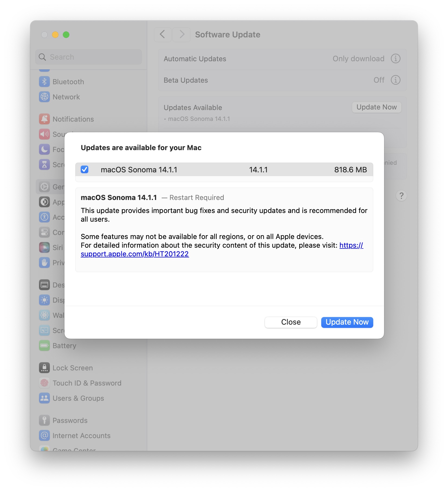448x491 pixels.
Task: Open Users & Groups settings
Action: (x=44, y=398)
